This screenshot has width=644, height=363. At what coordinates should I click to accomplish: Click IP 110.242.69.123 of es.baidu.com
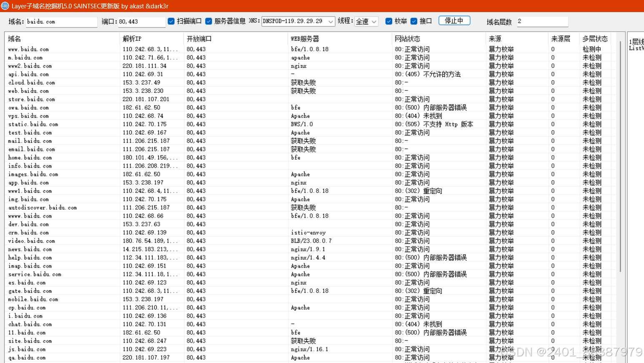click(144, 283)
